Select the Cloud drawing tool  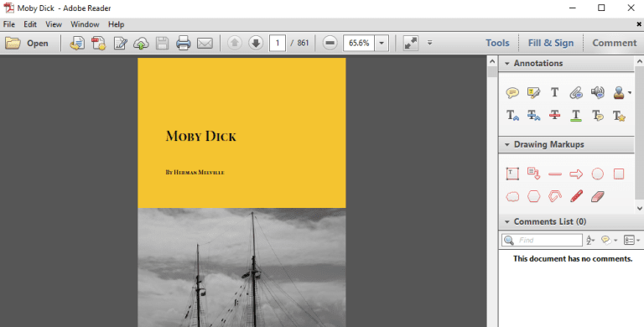point(512,197)
